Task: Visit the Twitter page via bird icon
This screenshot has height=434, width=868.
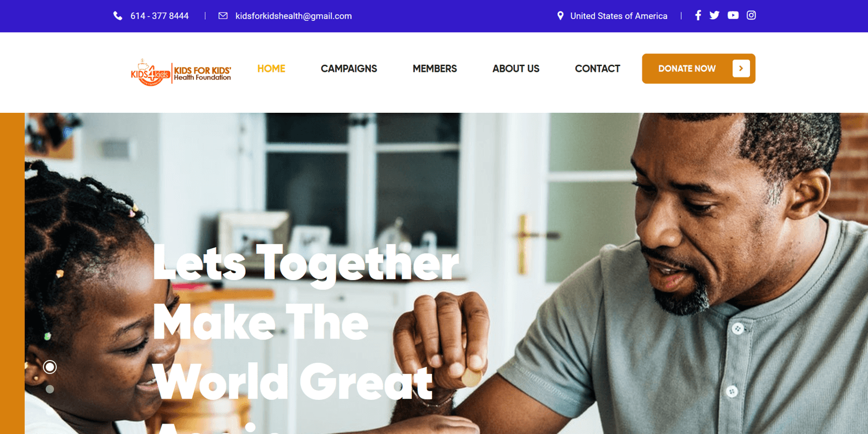Action: click(x=715, y=16)
